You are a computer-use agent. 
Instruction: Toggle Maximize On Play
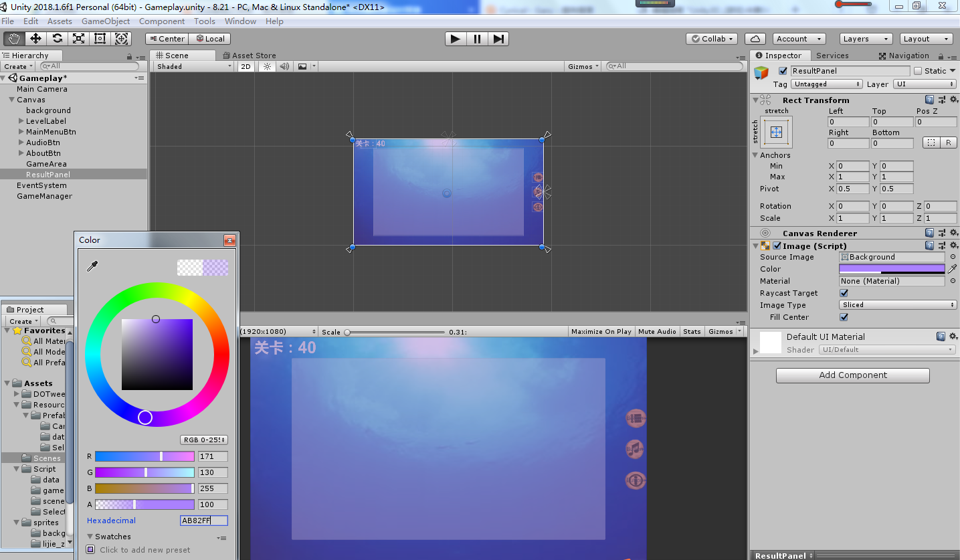pyautogui.click(x=601, y=332)
